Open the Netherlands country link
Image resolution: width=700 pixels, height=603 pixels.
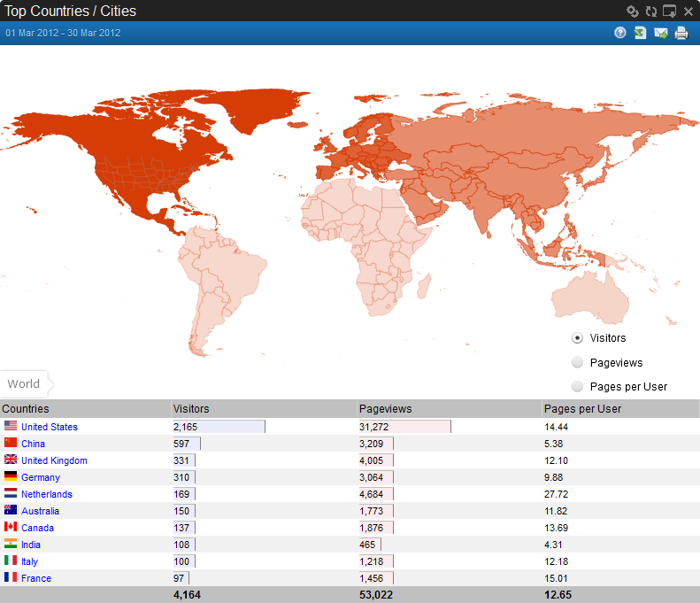(x=47, y=494)
